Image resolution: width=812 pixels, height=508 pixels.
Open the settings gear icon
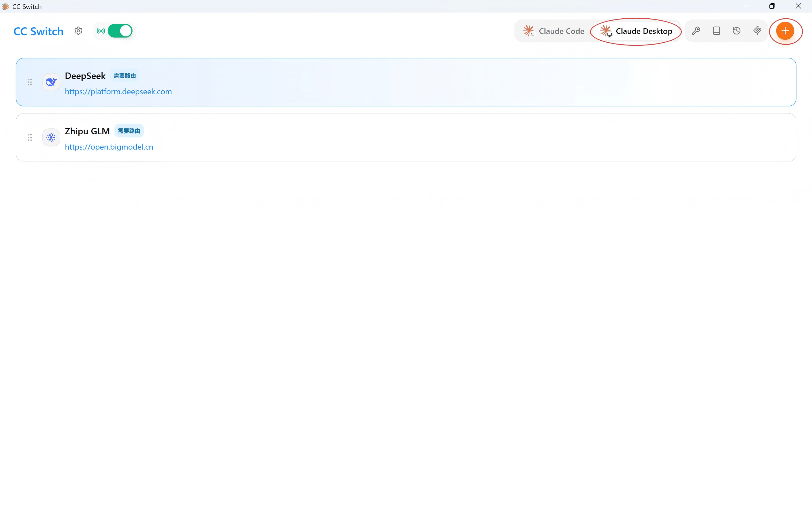[78, 31]
